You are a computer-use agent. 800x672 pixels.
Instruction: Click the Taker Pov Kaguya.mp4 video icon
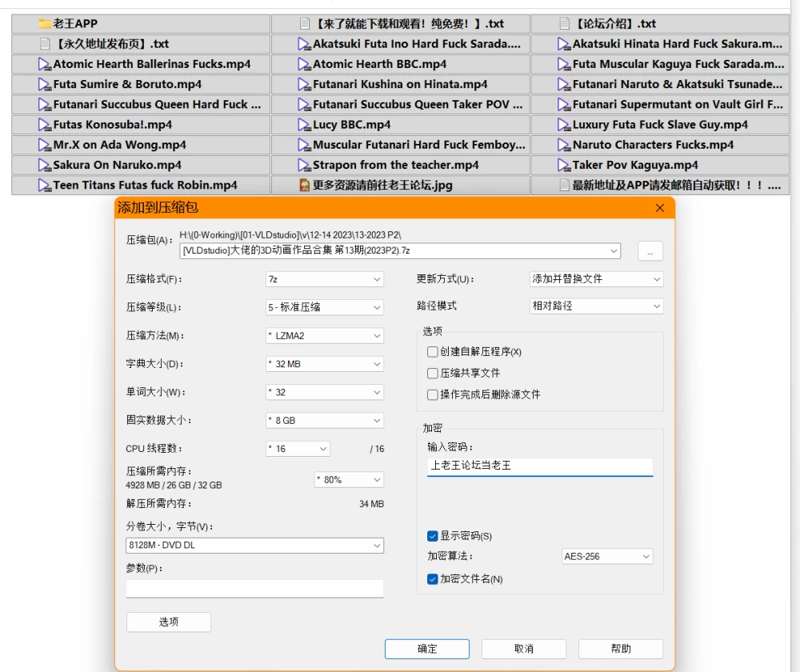pos(564,166)
